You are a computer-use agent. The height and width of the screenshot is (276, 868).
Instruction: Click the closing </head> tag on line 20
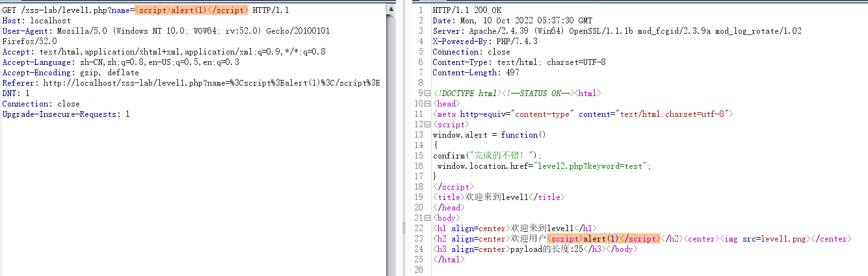(x=447, y=208)
